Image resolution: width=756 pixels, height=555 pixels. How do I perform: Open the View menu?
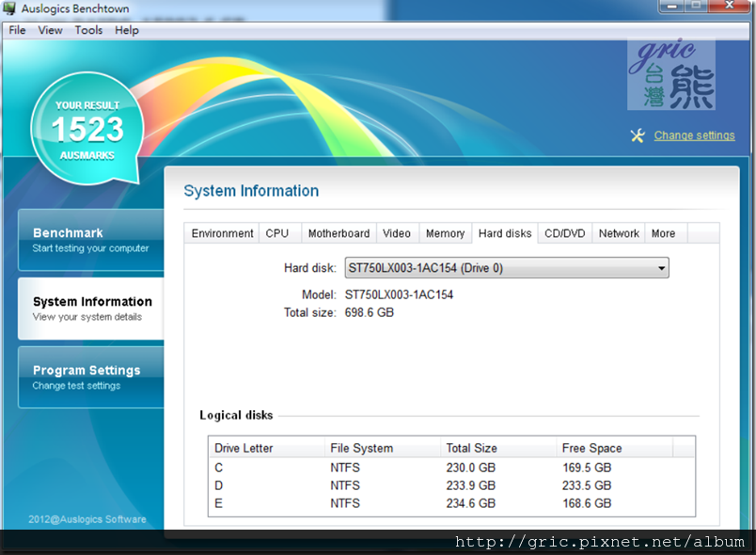(x=50, y=30)
